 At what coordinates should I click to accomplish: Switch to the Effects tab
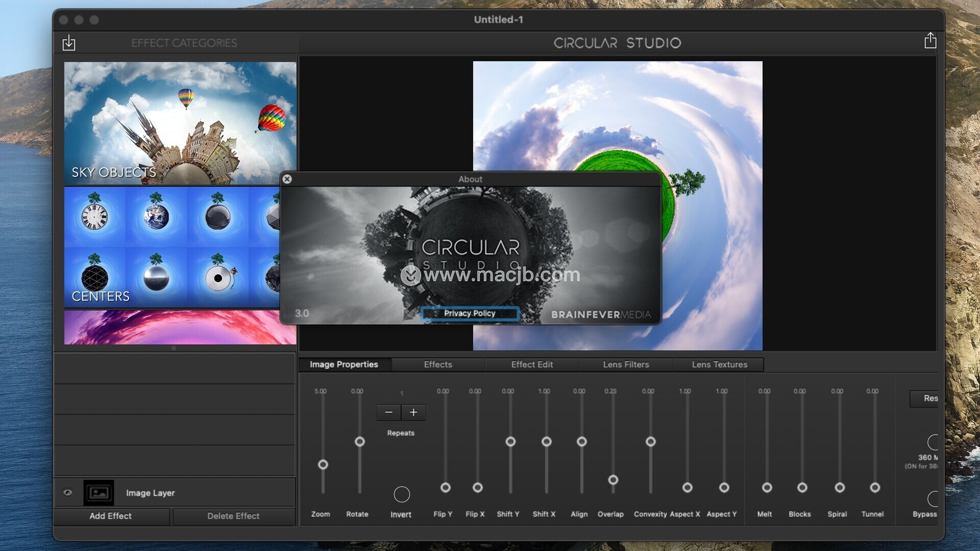coord(438,364)
